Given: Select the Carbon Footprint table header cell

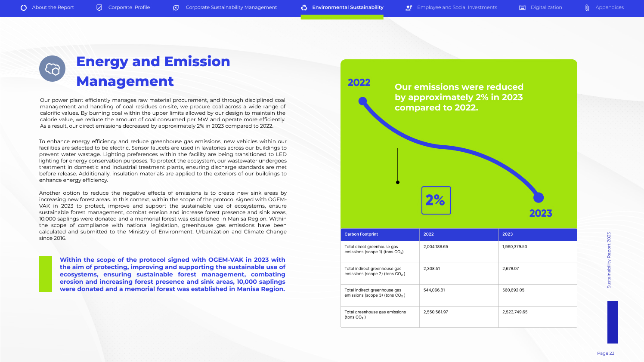Looking at the screenshot, I should (380, 234).
